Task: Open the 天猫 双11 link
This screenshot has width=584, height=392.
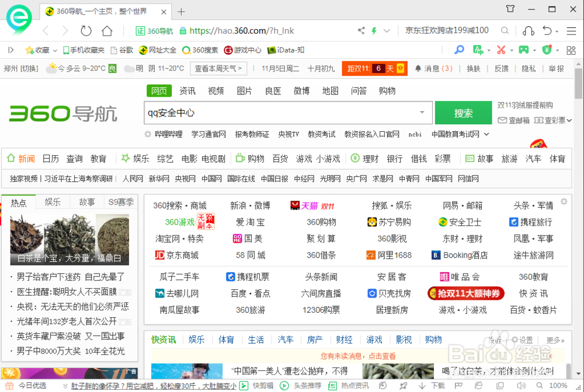Action: tap(312, 206)
